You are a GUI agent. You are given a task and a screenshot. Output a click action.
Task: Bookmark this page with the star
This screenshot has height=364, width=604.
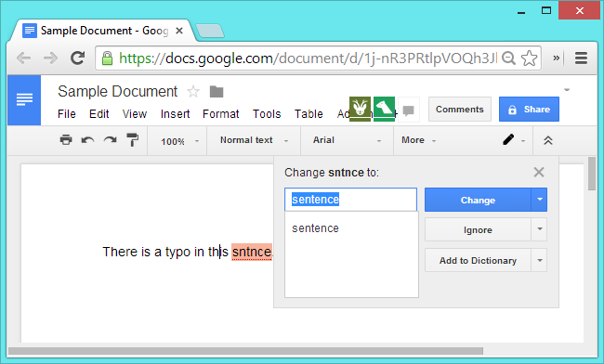530,58
